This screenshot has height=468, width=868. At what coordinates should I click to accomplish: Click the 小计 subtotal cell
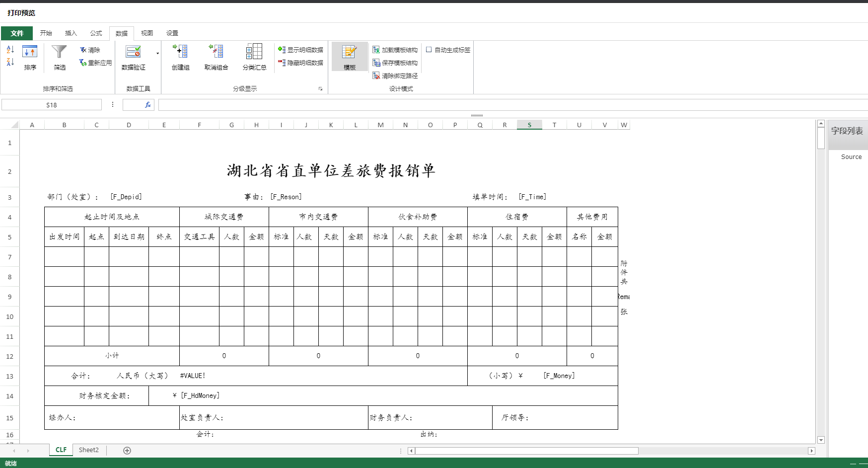(x=112, y=356)
